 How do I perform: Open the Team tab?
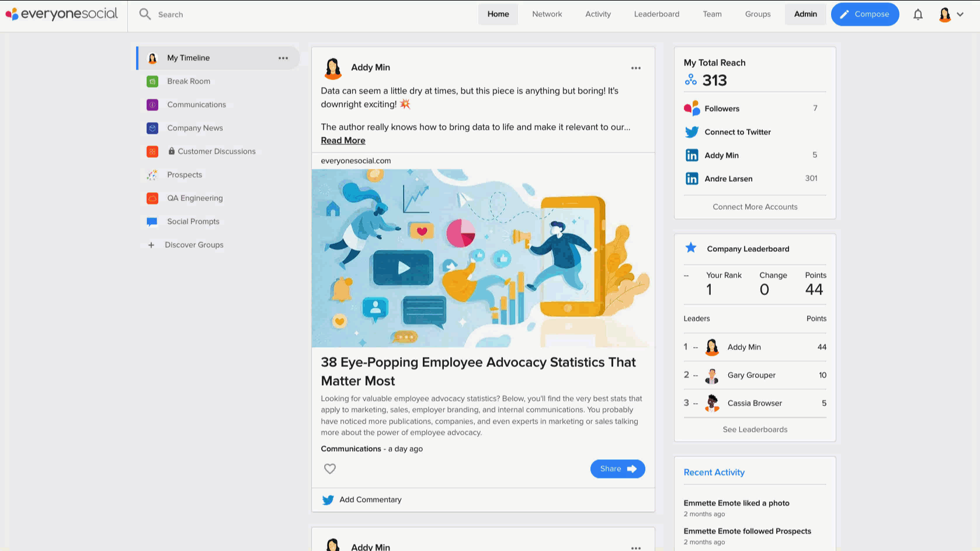point(713,14)
